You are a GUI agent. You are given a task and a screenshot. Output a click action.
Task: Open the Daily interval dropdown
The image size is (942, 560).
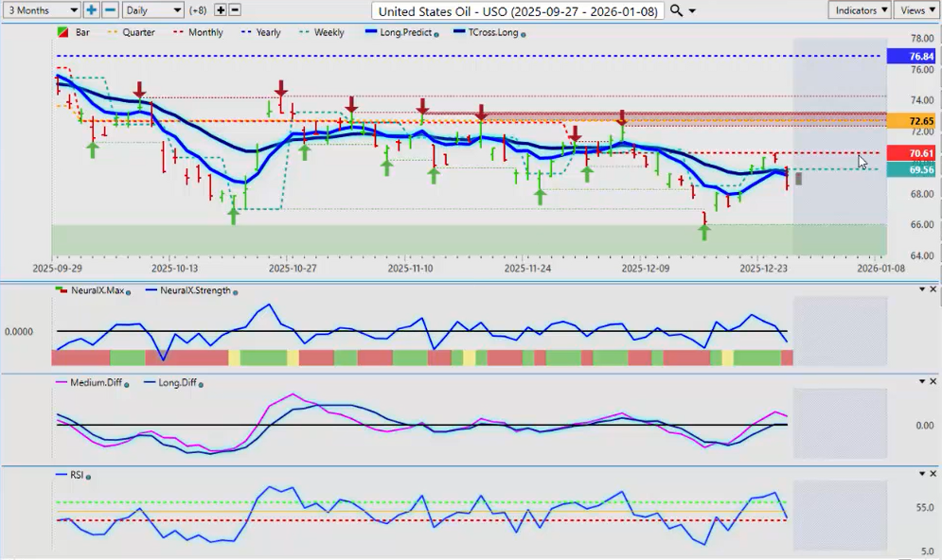pyautogui.click(x=152, y=9)
